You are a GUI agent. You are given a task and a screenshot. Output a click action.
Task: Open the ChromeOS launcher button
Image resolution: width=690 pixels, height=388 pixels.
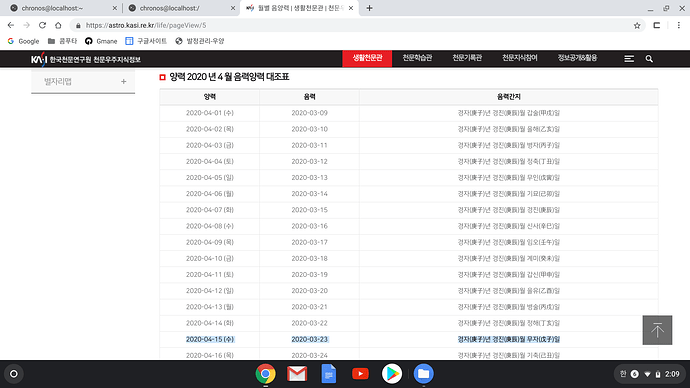[14, 374]
